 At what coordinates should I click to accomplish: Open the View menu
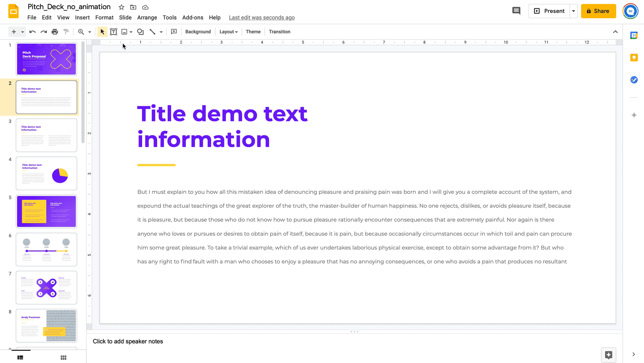tap(63, 17)
